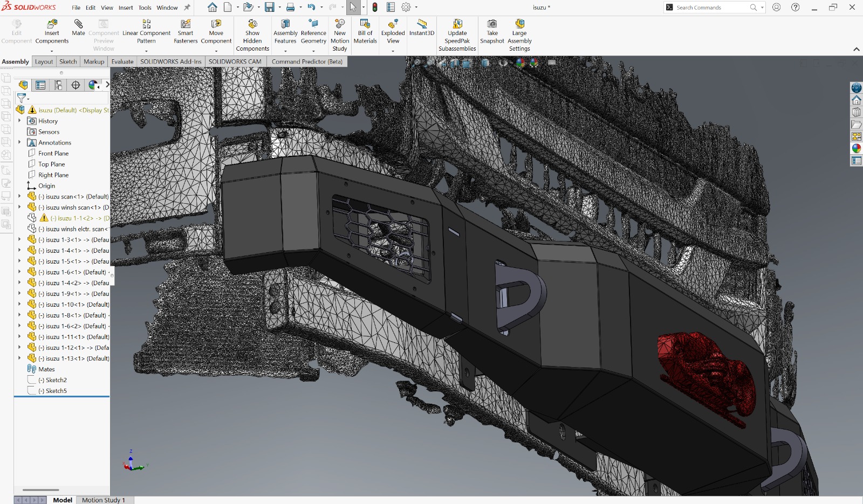Expand the Annotations folder in tree
Viewport: 863px width, 504px height.
19,142
